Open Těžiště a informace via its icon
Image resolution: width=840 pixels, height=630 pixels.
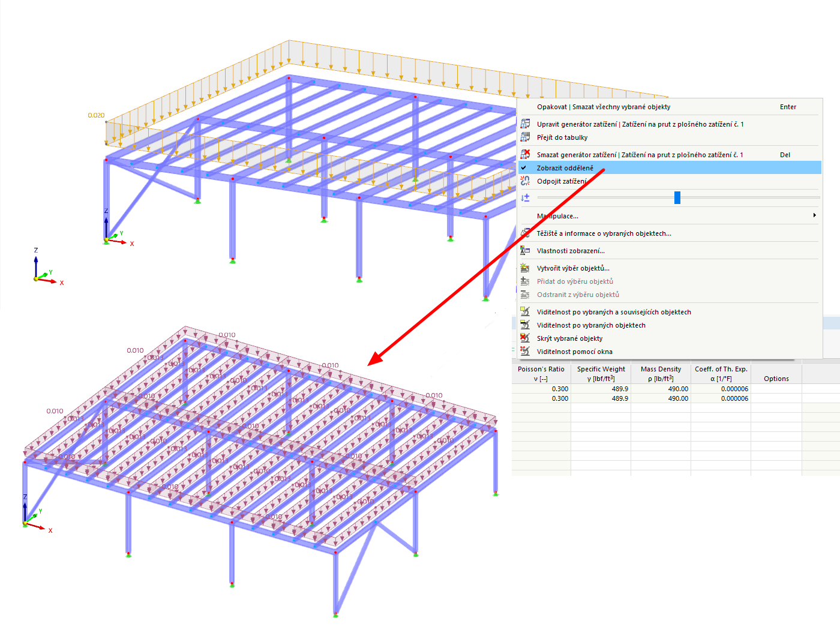[x=525, y=233]
